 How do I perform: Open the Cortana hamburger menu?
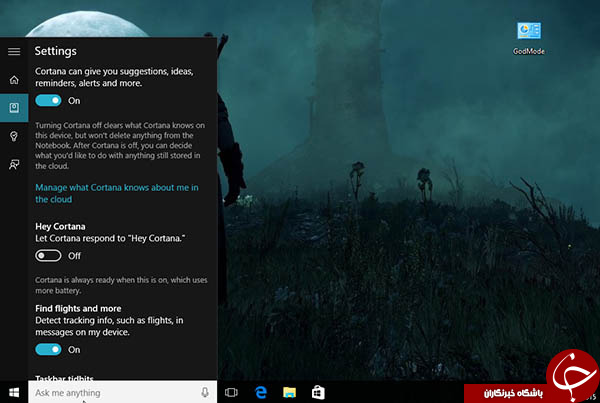point(14,51)
